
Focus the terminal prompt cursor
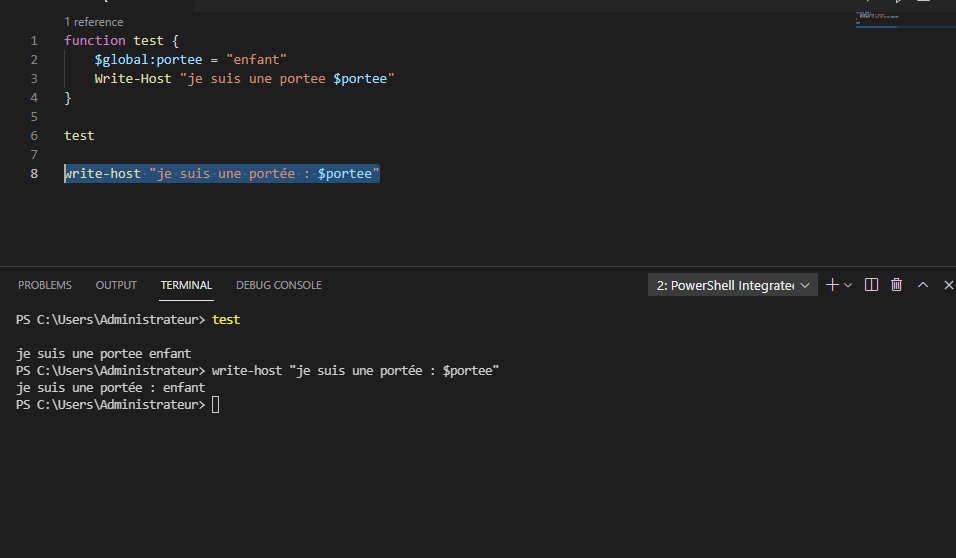(215, 405)
